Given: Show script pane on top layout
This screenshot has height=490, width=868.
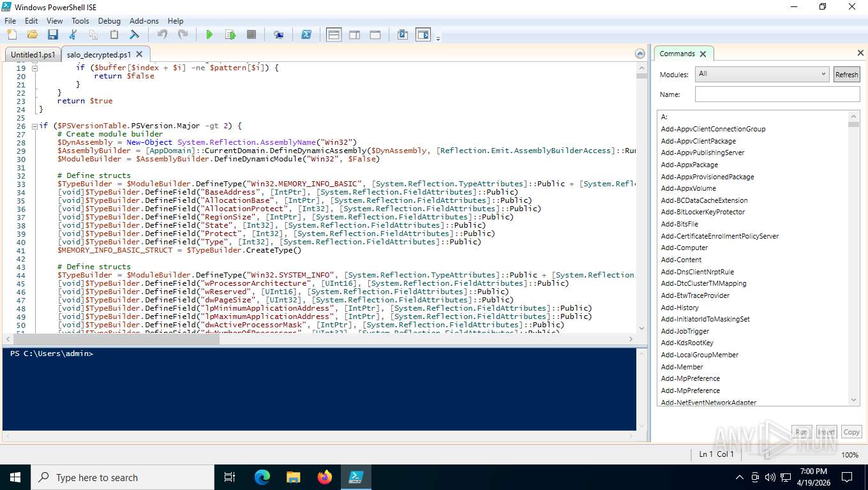Looking at the screenshot, I should click(x=334, y=34).
